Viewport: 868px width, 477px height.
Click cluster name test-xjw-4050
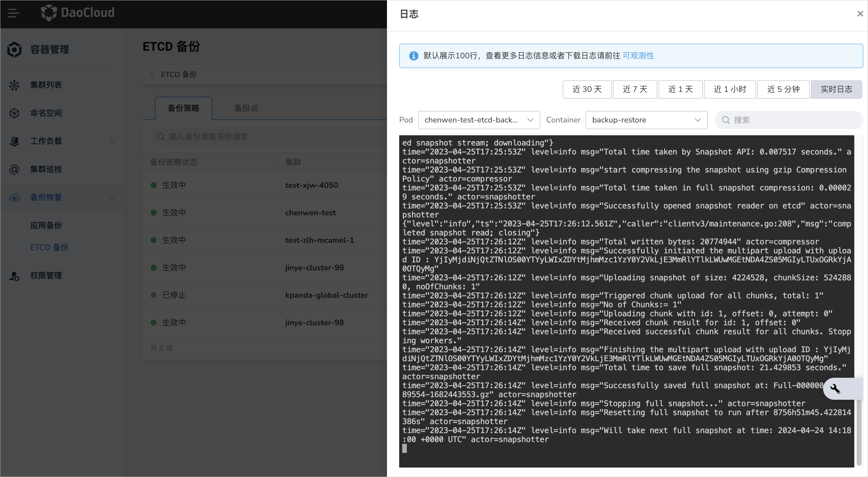click(x=312, y=185)
